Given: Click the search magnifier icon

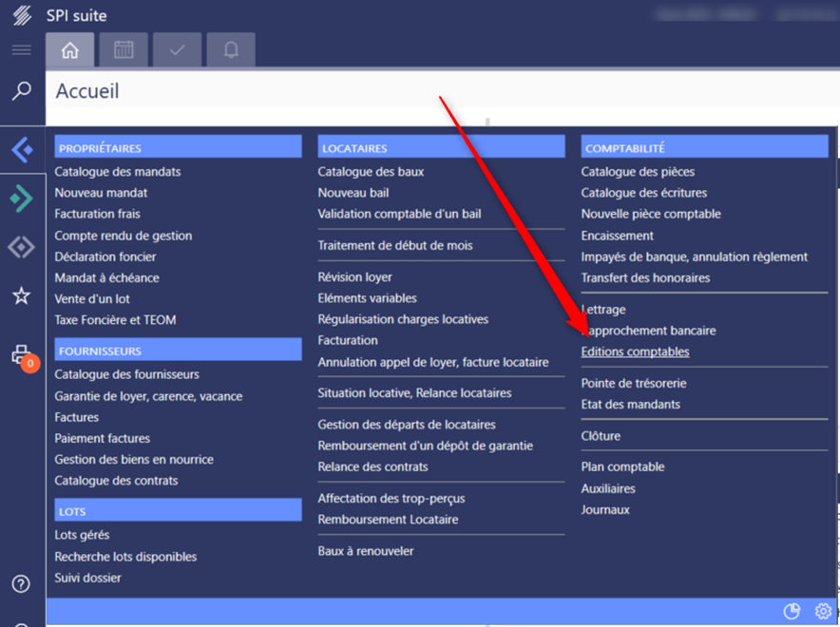Looking at the screenshot, I should pyautogui.click(x=22, y=91).
